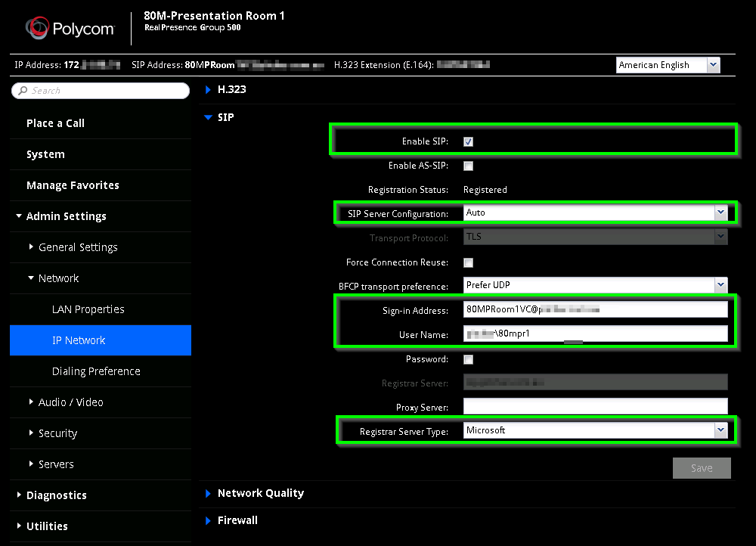
Task: Click the magnifier icon in search box
Action: (23, 91)
